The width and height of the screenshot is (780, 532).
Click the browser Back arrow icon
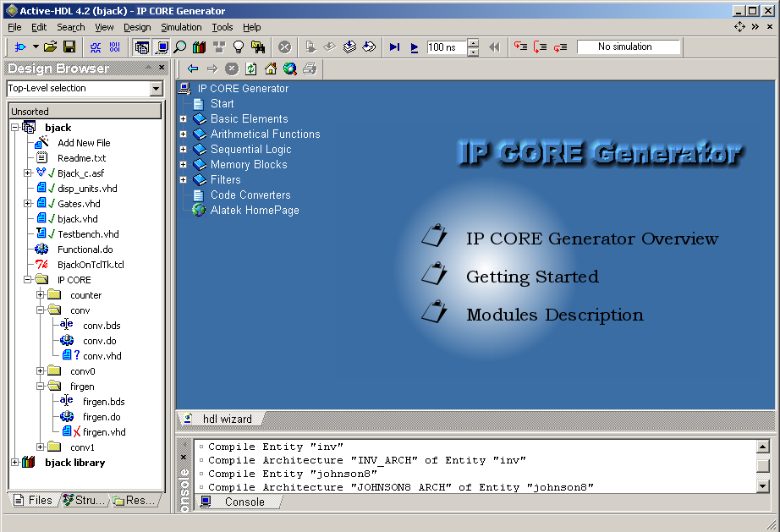point(193,69)
